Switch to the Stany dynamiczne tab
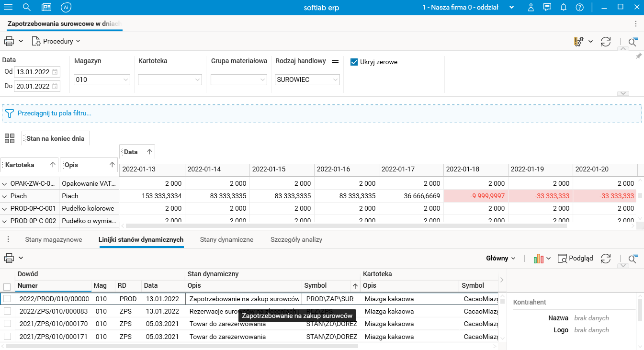The height and width of the screenshot is (350, 644). coord(226,239)
